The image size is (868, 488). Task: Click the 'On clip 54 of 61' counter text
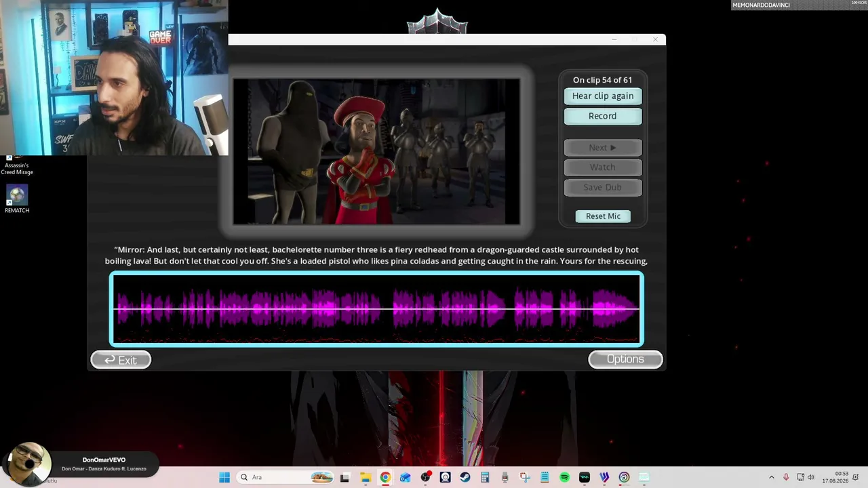coord(602,80)
